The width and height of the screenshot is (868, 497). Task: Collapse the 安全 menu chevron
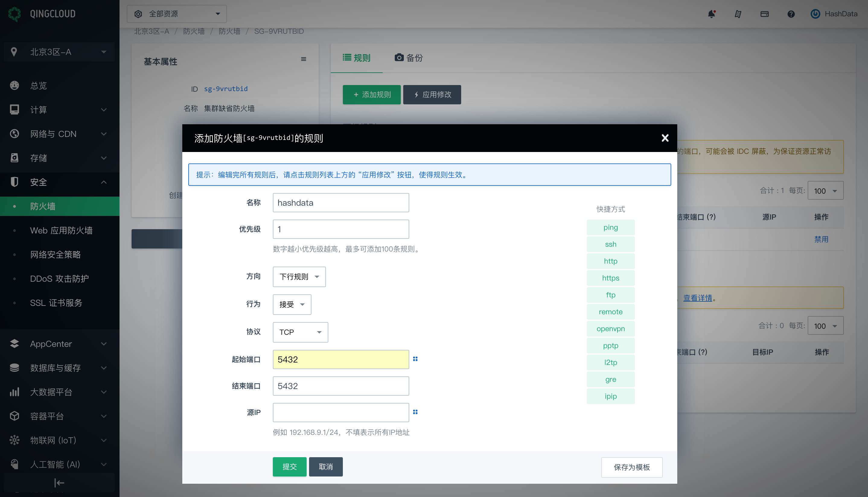[104, 182]
